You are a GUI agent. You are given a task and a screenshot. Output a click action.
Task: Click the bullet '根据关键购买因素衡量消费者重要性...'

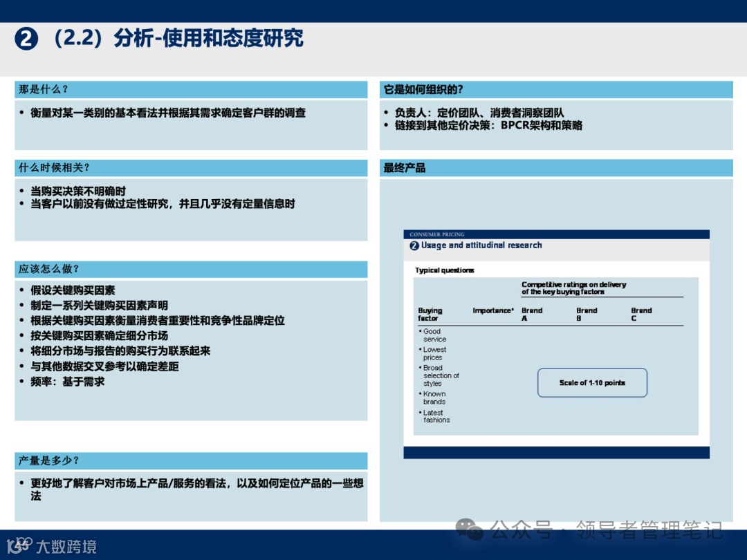(x=157, y=321)
